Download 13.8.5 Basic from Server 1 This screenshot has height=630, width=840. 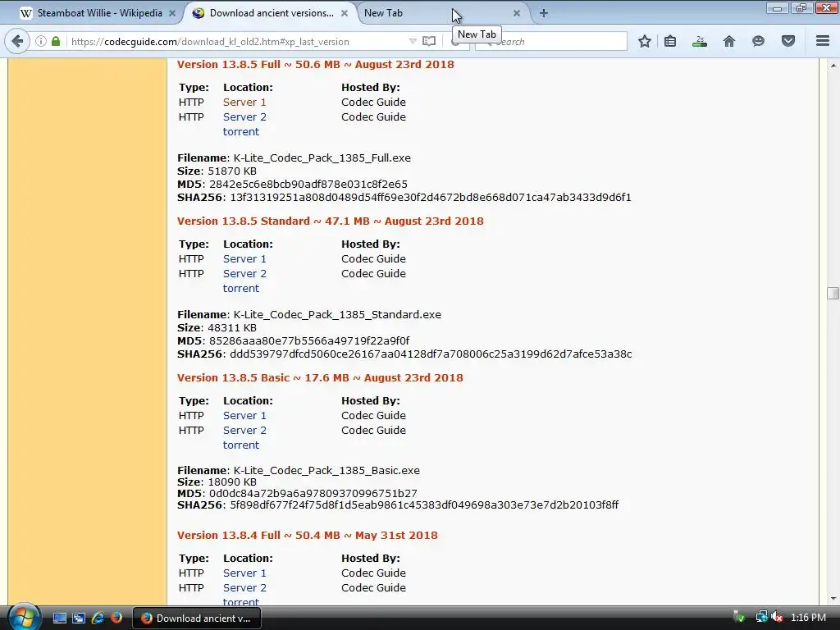(x=244, y=416)
